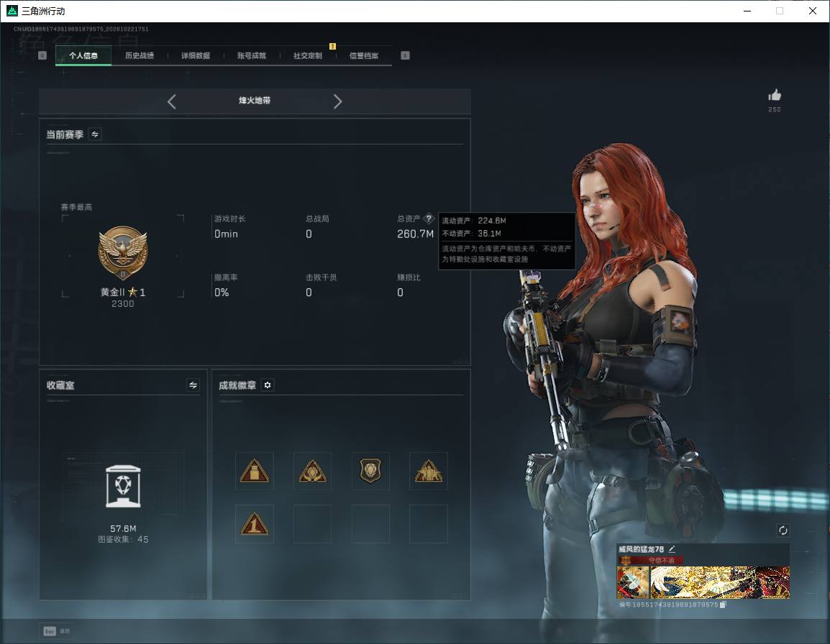830x644 pixels.
Task: Switch to previous game mode with left arrow
Action: (x=171, y=101)
